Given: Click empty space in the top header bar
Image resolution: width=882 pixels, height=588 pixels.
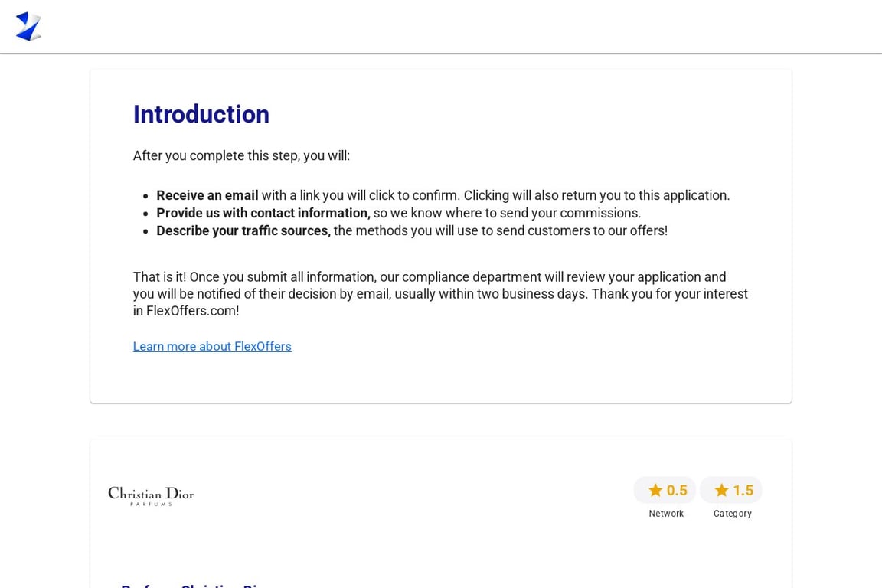Looking at the screenshot, I should coord(450,27).
